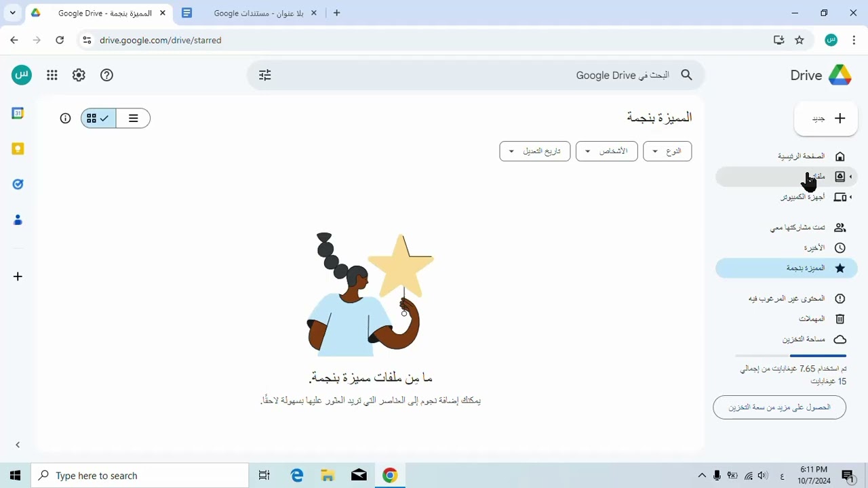
Task: Open Chrome from taskbar
Action: click(389, 476)
